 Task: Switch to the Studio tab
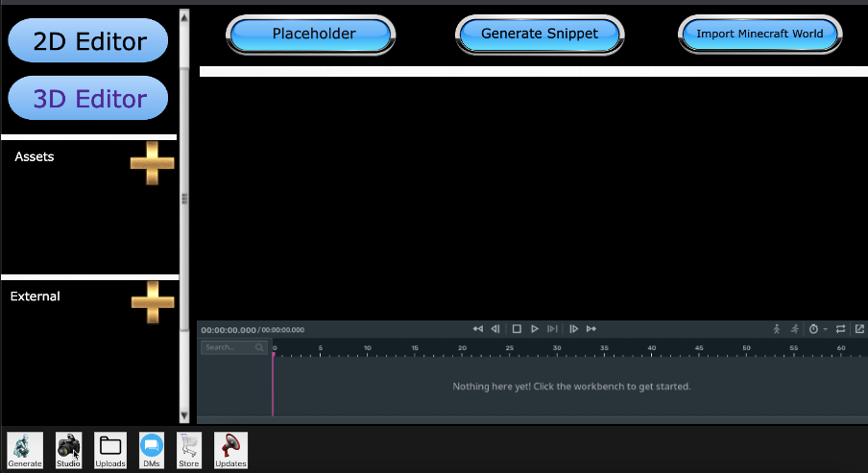point(68,450)
